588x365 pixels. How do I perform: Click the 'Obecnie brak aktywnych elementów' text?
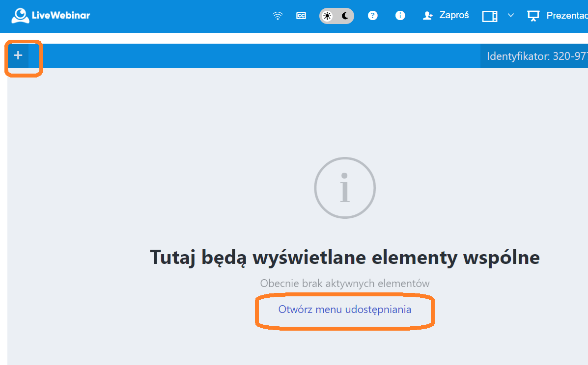(x=344, y=283)
